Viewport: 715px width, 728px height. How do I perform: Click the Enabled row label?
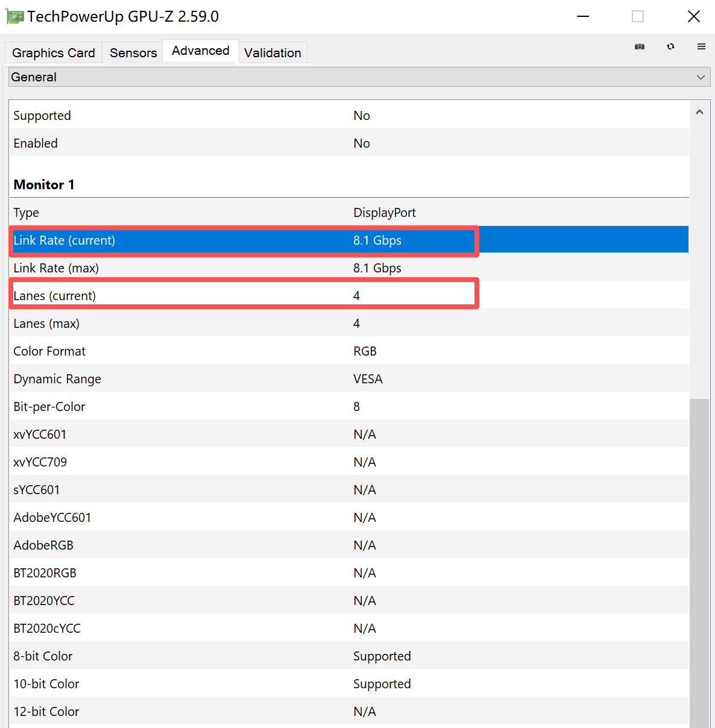(36, 143)
